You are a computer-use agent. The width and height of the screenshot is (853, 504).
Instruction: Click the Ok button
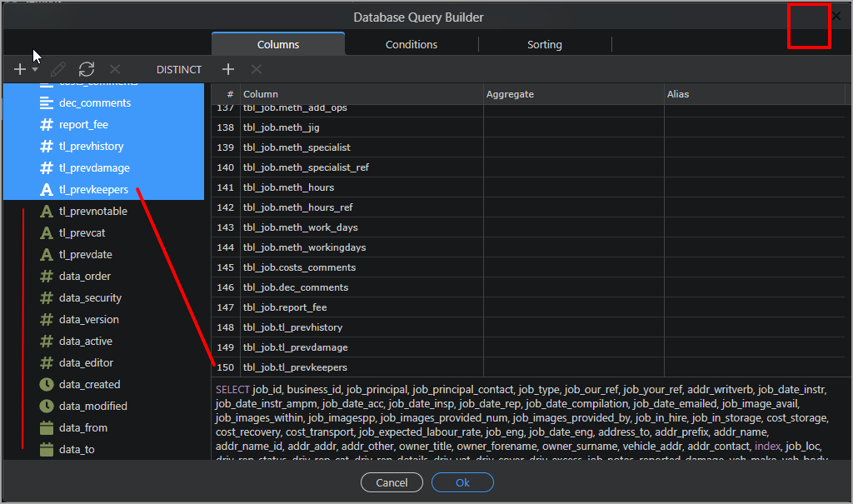click(x=462, y=483)
